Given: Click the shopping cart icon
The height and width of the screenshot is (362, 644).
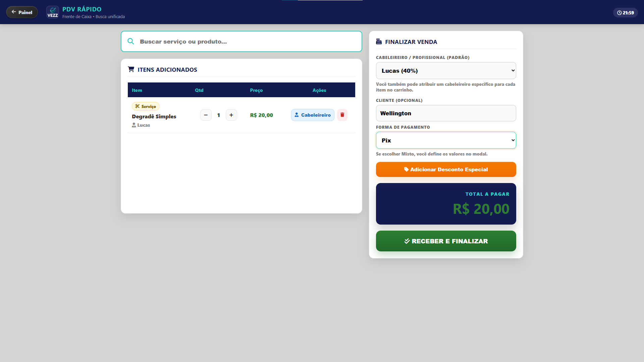Looking at the screenshot, I should [x=131, y=69].
